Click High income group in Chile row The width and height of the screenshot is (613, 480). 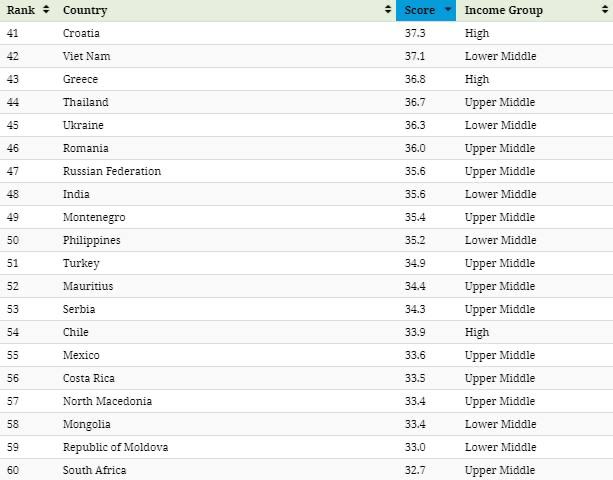point(477,333)
